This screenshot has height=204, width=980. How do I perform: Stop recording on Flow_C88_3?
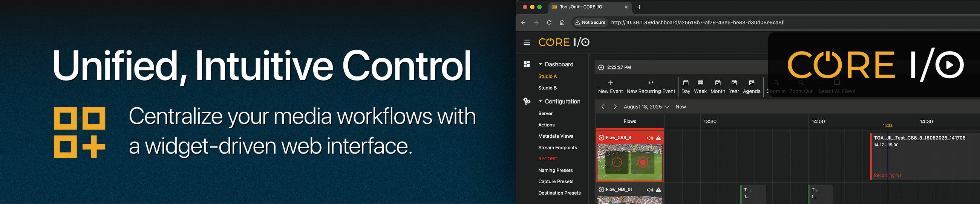coord(643,163)
